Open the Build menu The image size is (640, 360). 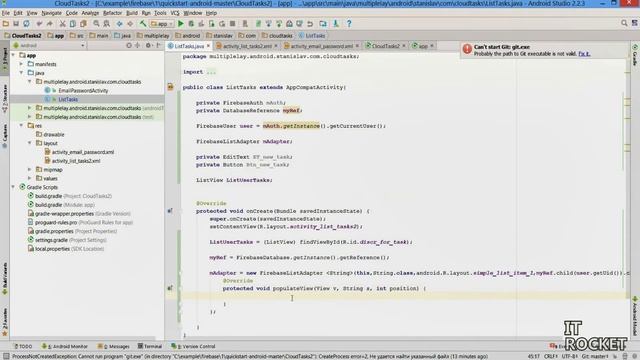[x=132, y=13]
